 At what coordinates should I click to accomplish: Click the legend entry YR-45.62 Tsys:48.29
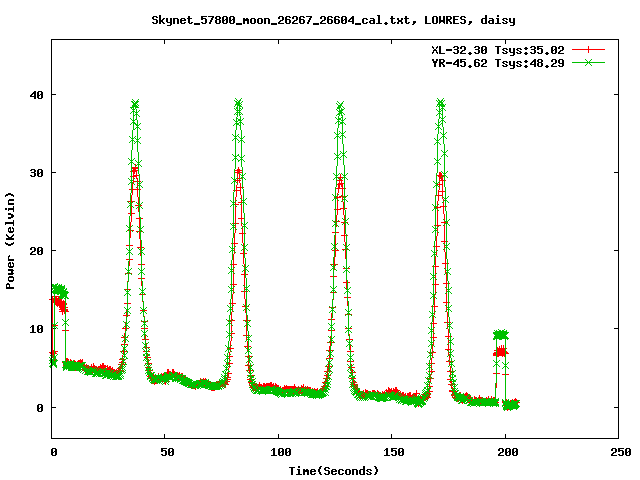(x=498, y=63)
